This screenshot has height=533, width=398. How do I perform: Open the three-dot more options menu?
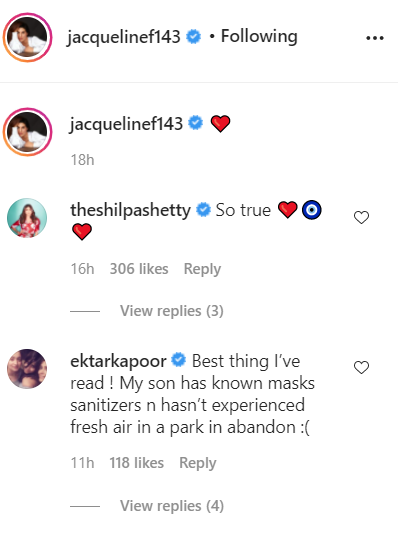click(375, 38)
